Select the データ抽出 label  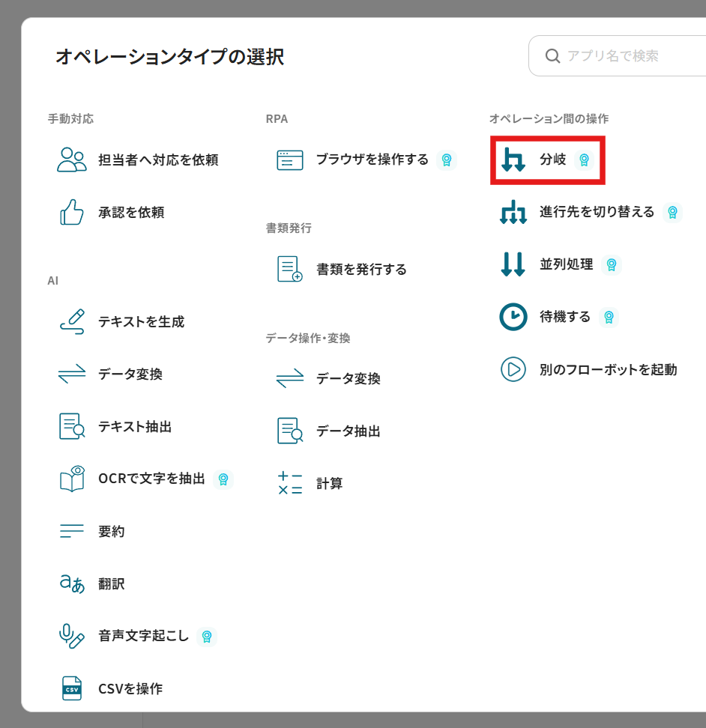pyautogui.click(x=348, y=431)
